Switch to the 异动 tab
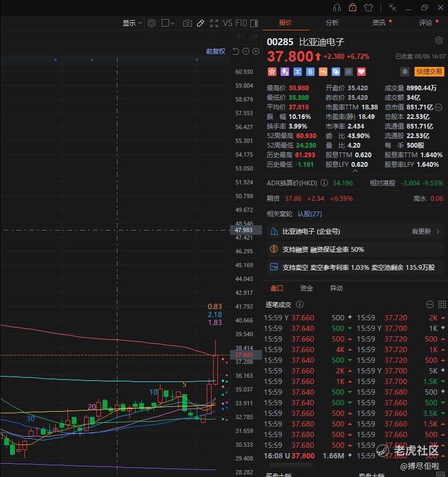The image size is (448, 477). coord(336,288)
